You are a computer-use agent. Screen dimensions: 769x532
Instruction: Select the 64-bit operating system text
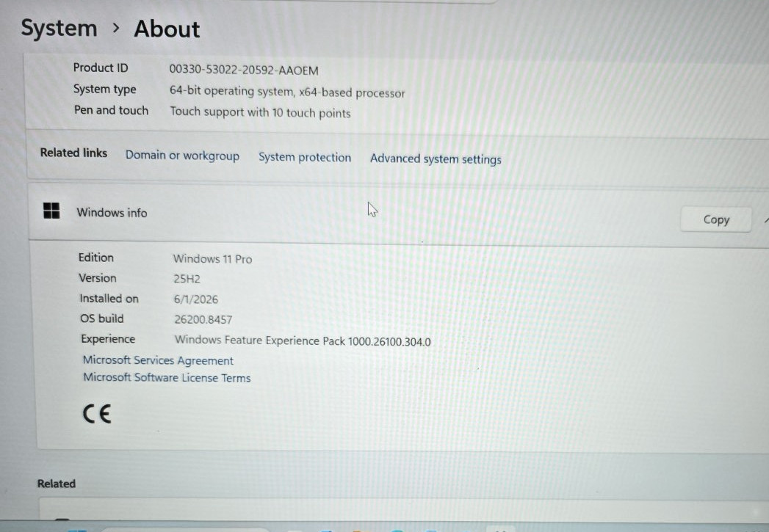point(287,92)
